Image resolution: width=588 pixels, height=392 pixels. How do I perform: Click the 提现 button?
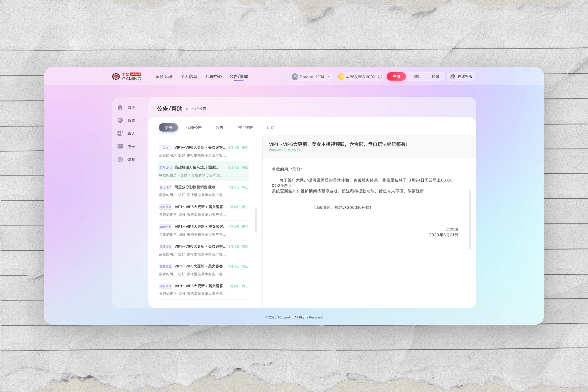(x=416, y=76)
